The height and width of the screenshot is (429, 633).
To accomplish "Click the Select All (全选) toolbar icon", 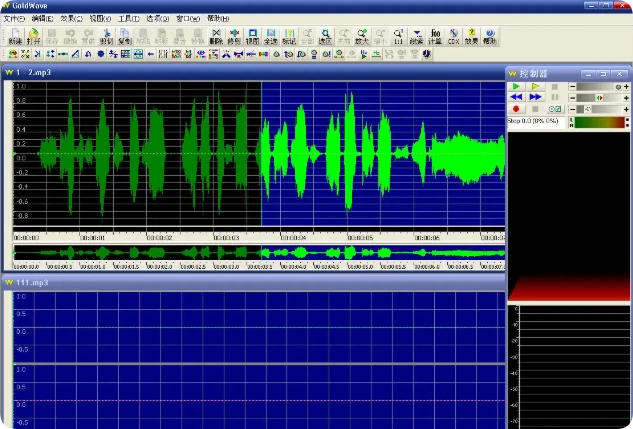I will pyautogui.click(x=270, y=36).
